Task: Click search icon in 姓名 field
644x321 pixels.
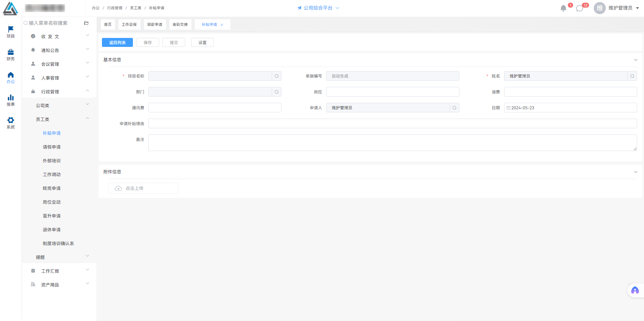Action: 632,76
